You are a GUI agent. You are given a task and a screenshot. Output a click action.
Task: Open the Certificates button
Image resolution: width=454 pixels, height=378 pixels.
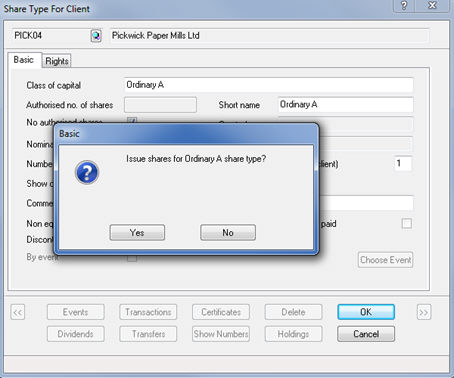(x=221, y=312)
